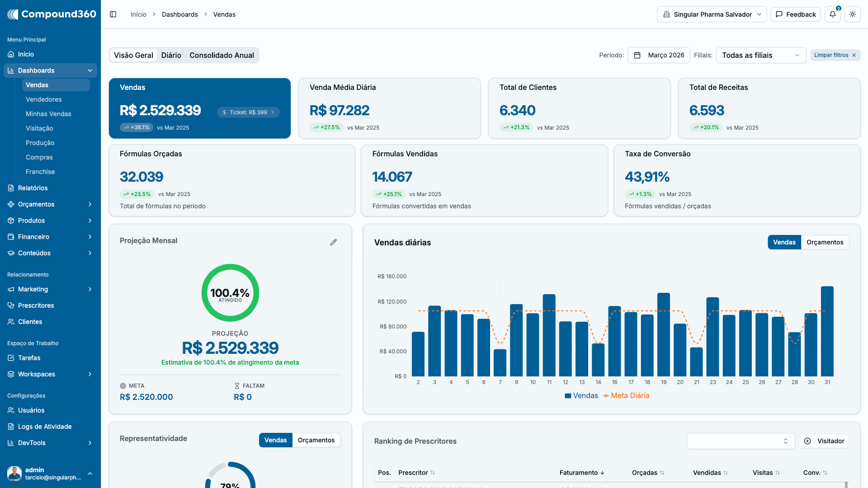Go to Dashboards breadcrumb link
The image size is (868, 488).
(x=180, y=14)
